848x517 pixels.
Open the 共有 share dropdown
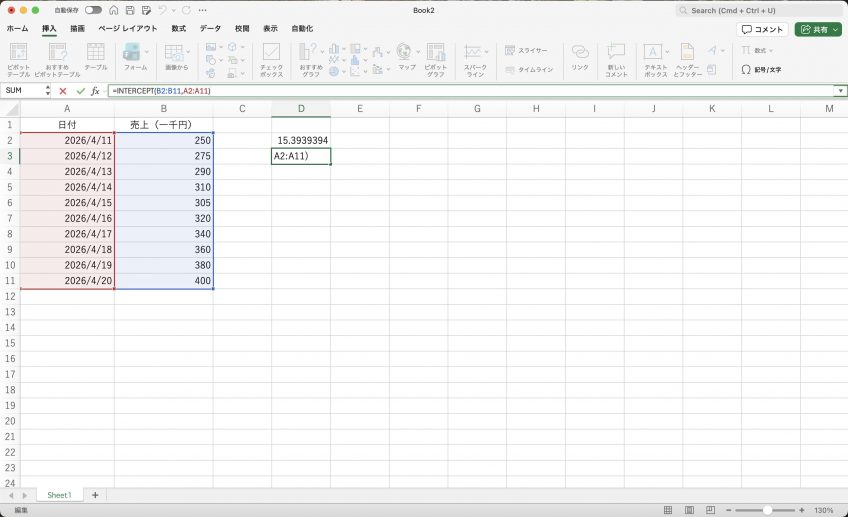click(818, 29)
